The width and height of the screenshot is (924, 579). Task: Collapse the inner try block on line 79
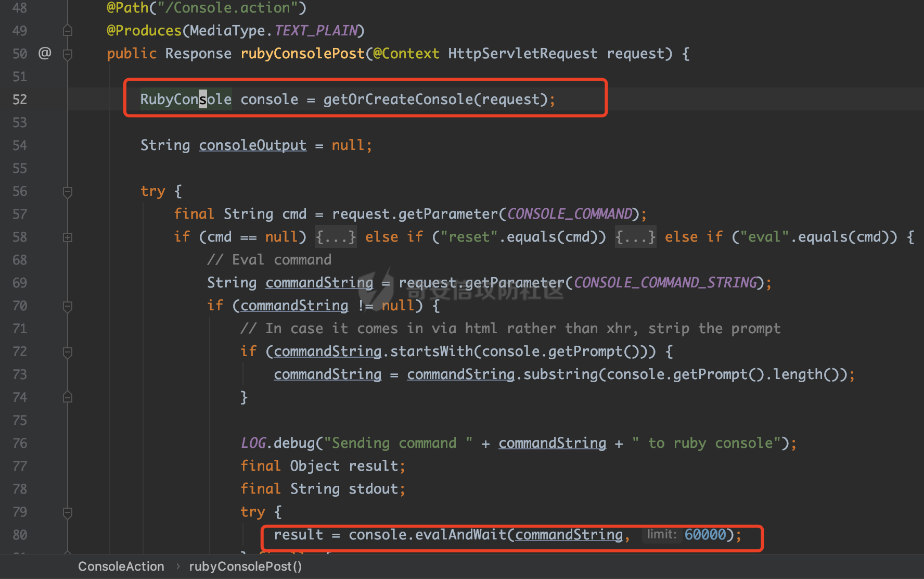[x=67, y=512]
